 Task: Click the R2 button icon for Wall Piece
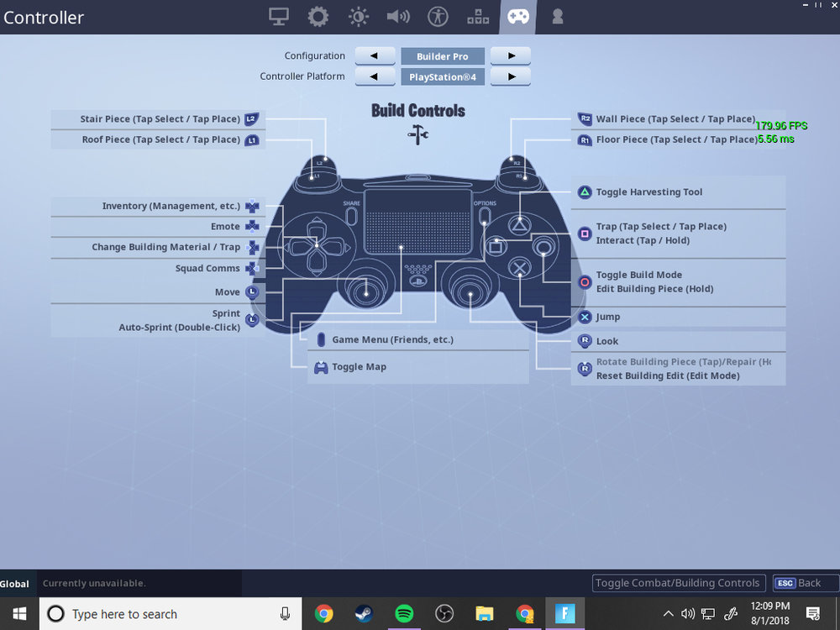tap(585, 119)
